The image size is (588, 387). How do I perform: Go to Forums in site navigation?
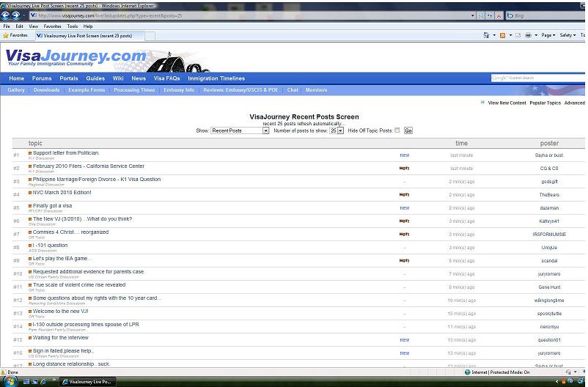[x=42, y=78]
